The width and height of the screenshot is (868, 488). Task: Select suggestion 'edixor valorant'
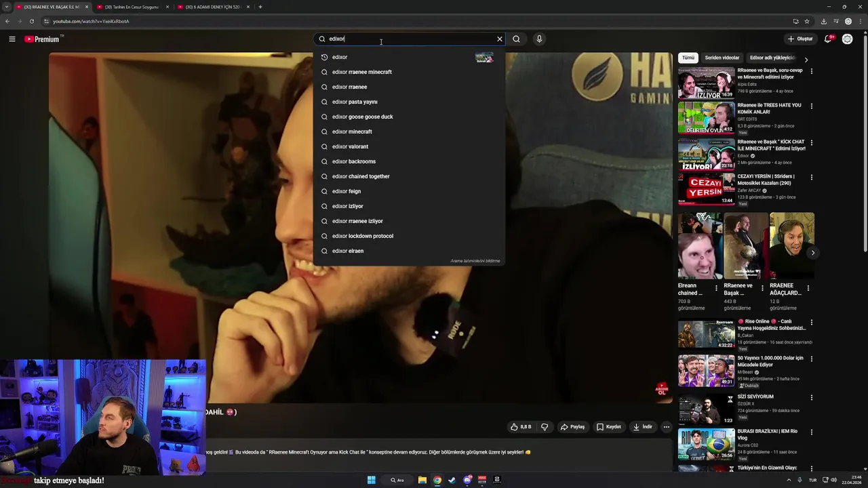pyautogui.click(x=409, y=146)
